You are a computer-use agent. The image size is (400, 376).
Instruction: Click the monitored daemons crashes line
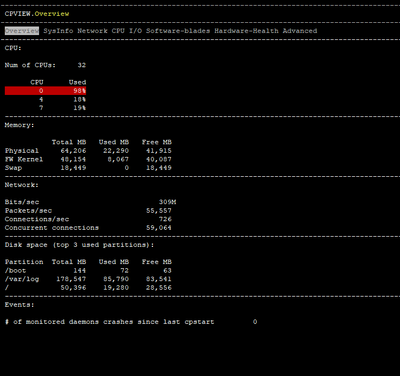pos(131,322)
